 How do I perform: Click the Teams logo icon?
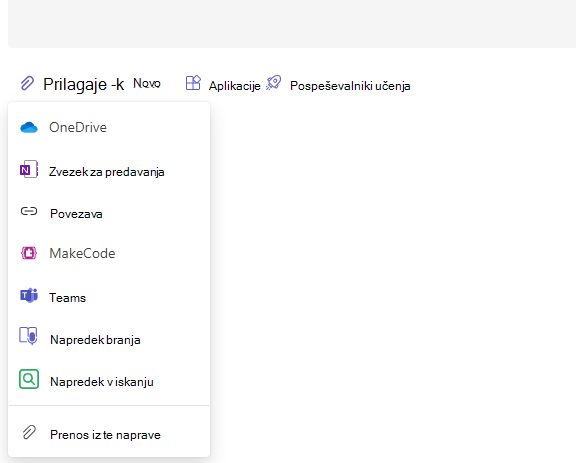(29, 295)
